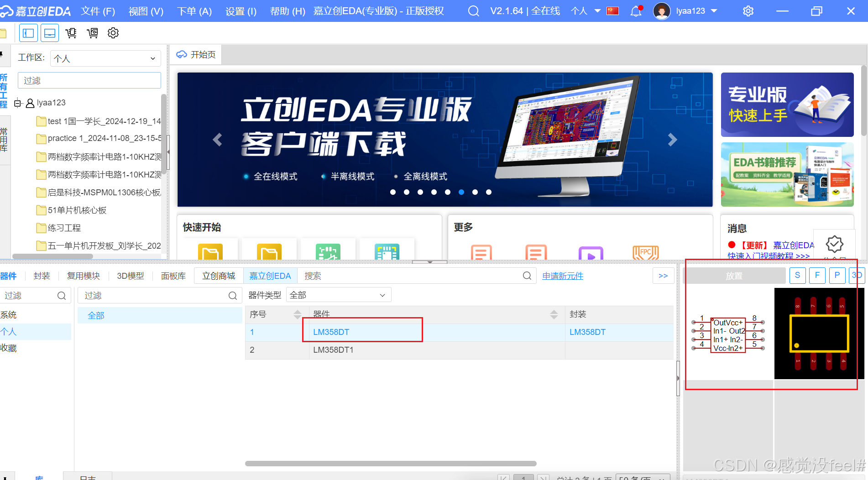Open the 专业版 快速上手 banner
The width and height of the screenshot is (868, 480).
click(787, 104)
